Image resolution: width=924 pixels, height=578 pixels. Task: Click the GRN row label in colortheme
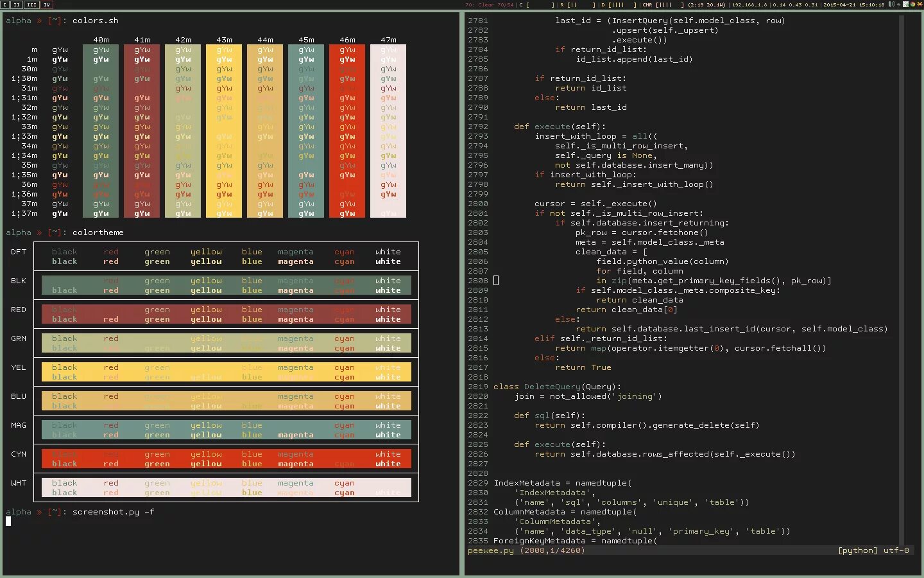coord(19,338)
